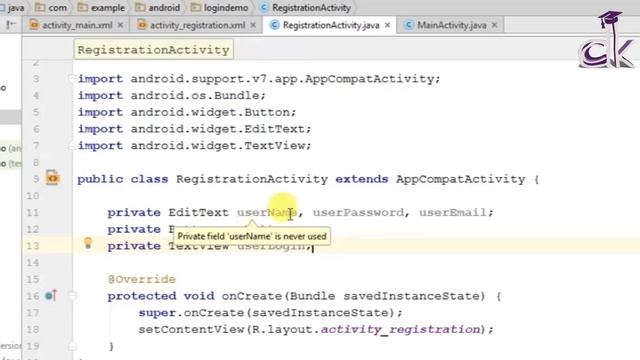This screenshot has width=640, height=360.
Task: Close the RegistrationActivity.java tab
Action: pyautogui.click(x=387, y=25)
